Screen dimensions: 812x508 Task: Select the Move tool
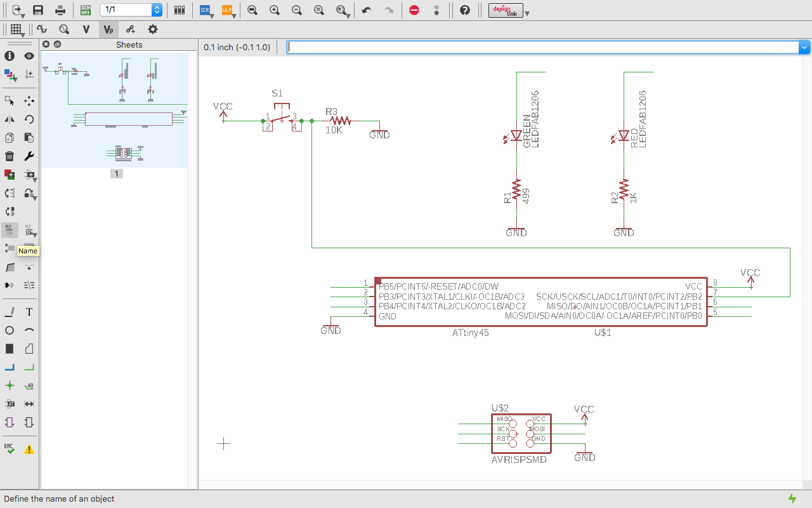pyautogui.click(x=29, y=100)
